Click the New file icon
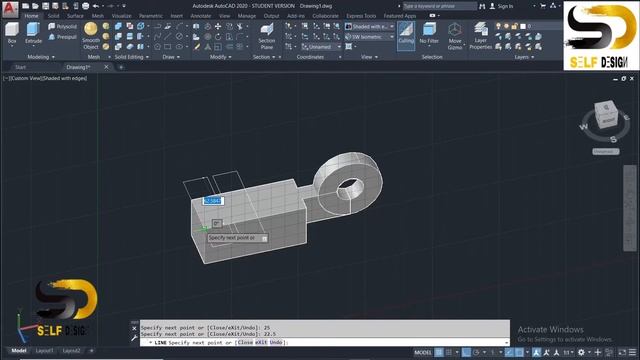 click(x=25, y=6)
